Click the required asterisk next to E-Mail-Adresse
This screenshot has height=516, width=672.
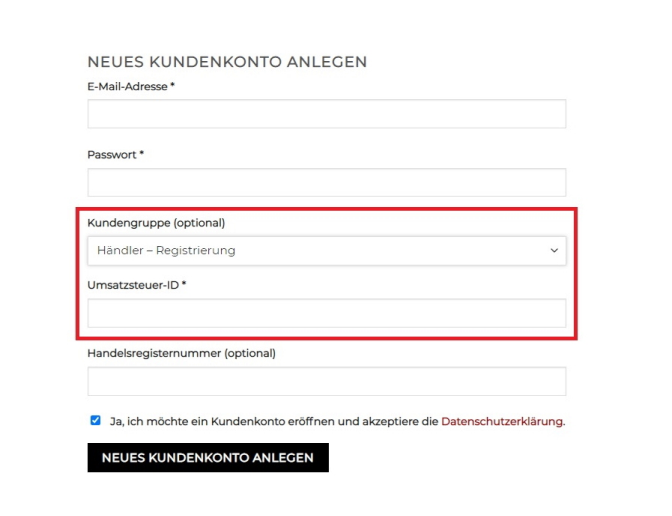[x=172, y=85]
